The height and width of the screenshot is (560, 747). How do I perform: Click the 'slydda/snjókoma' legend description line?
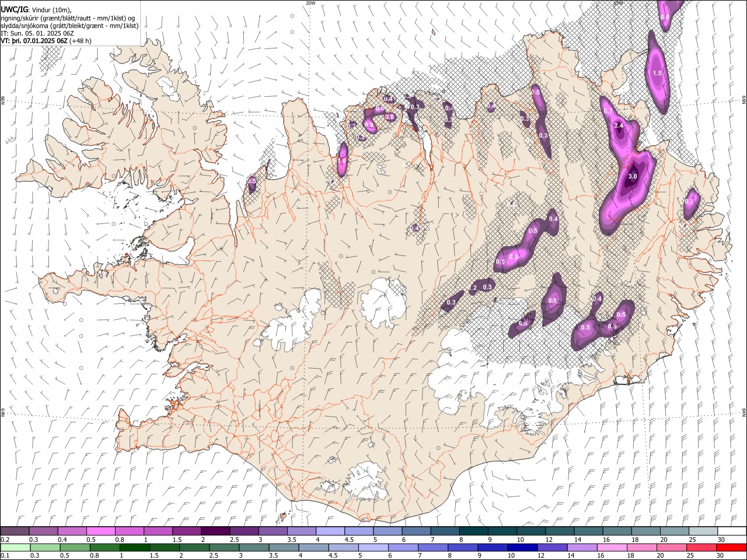(x=69, y=26)
